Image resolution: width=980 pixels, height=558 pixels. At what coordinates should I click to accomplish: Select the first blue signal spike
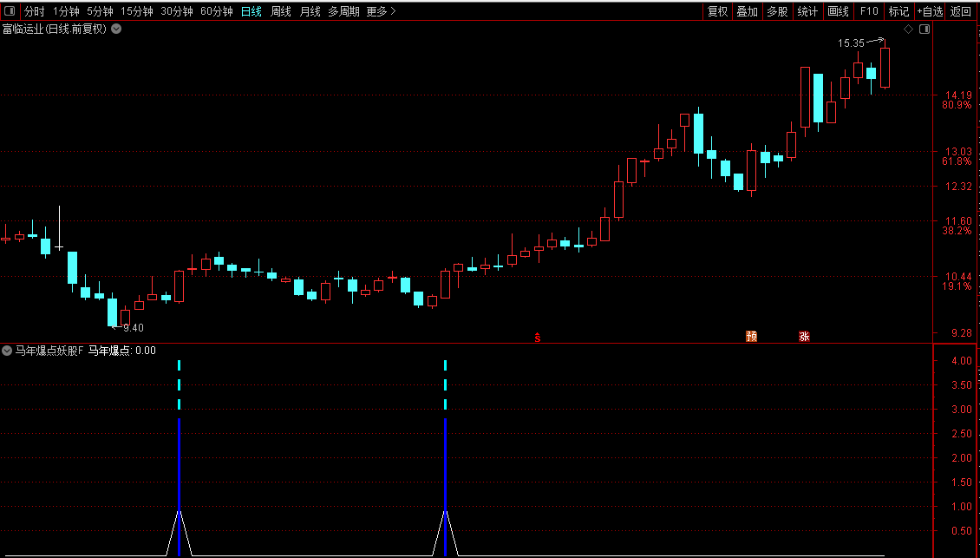[180, 488]
